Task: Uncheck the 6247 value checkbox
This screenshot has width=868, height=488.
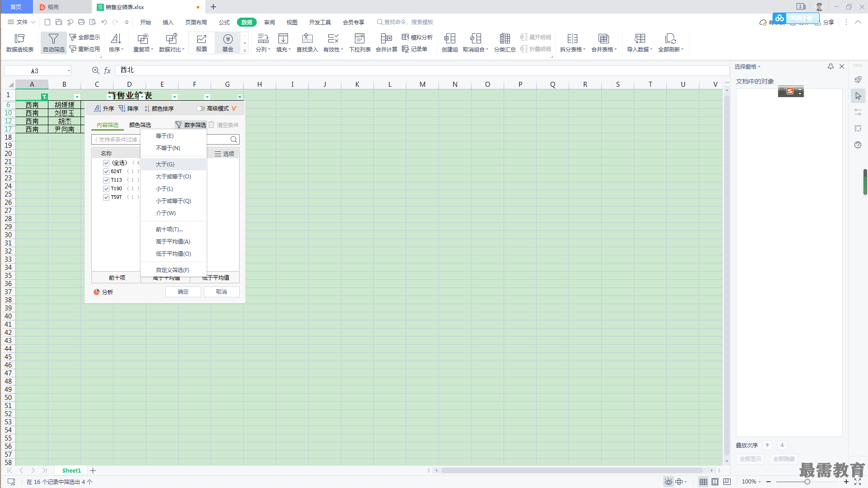Action: coord(106,171)
